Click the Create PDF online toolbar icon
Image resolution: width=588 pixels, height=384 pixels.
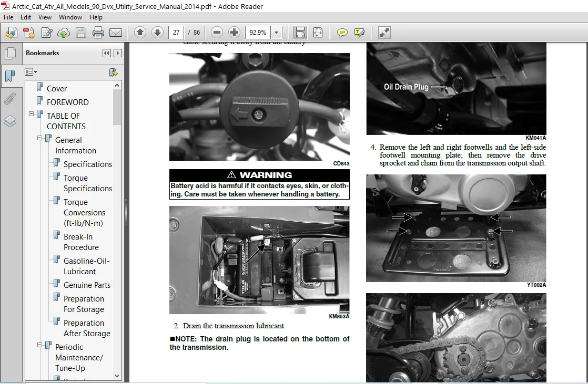point(12,33)
